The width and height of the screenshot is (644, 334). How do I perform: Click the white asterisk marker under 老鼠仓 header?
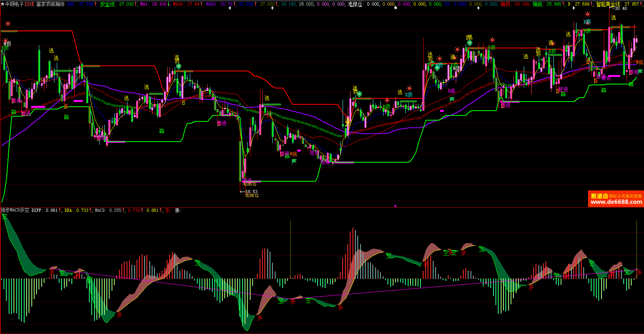tap(395, 8)
